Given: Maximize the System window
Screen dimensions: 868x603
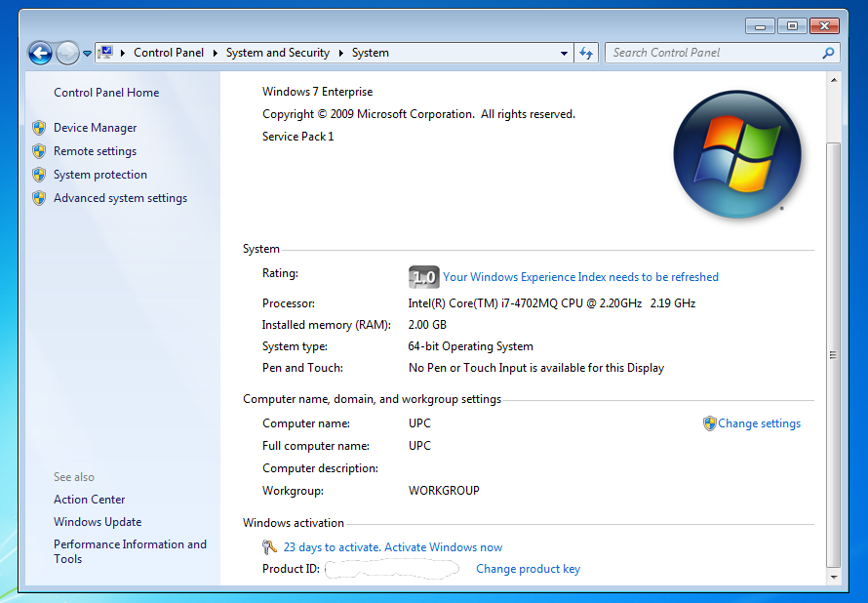Looking at the screenshot, I should [792, 26].
